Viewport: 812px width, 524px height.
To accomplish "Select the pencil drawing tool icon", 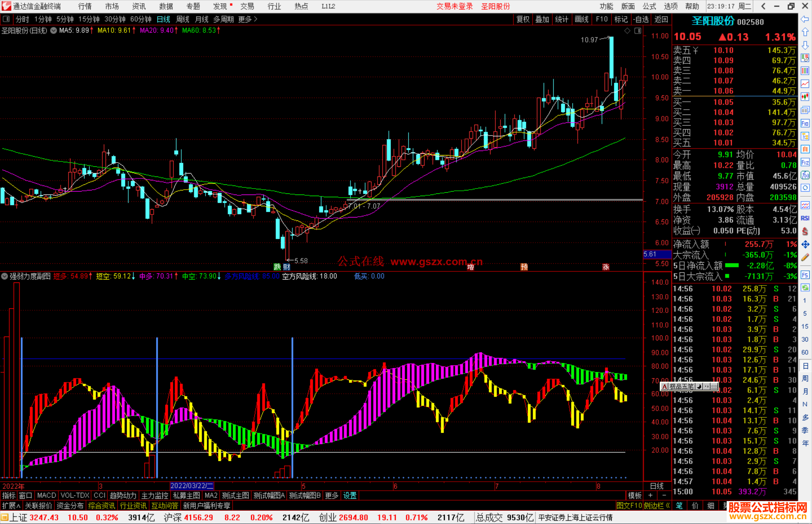I will (x=805, y=257).
